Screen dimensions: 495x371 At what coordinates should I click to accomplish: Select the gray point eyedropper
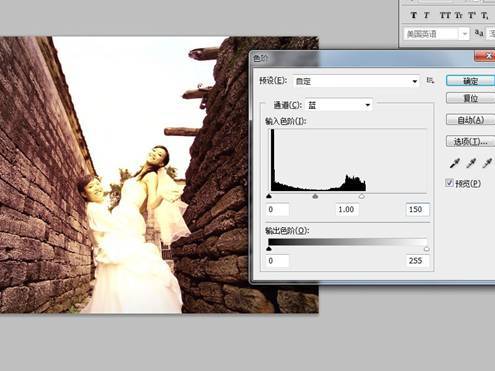471,163
